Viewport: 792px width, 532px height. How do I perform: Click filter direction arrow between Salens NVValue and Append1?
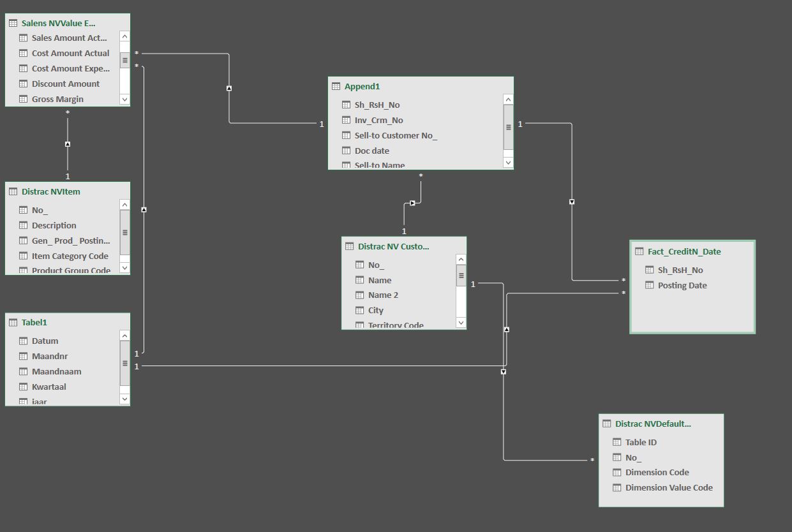pos(229,88)
